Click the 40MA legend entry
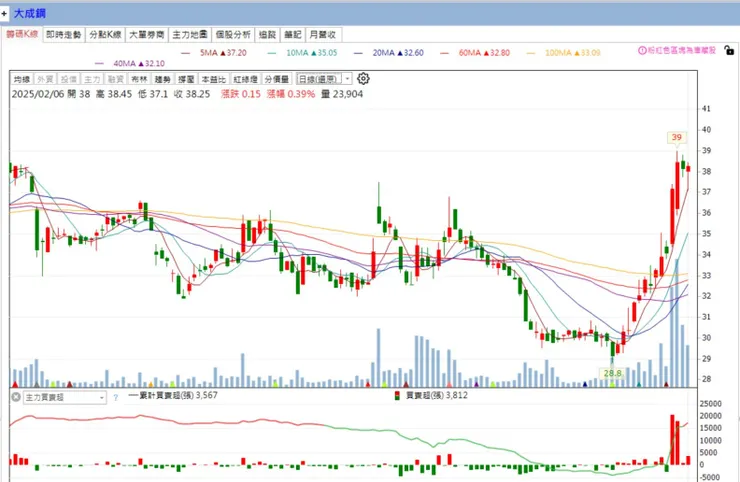 coord(130,63)
